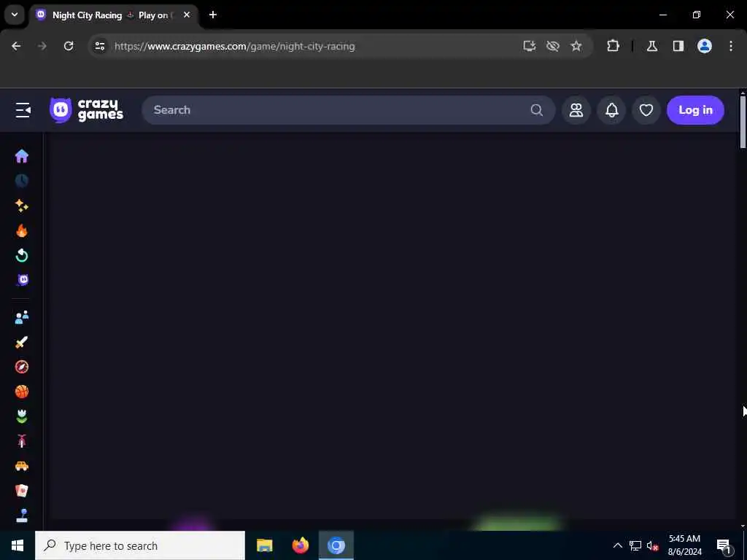Click the Log in button

coord(695,110)
